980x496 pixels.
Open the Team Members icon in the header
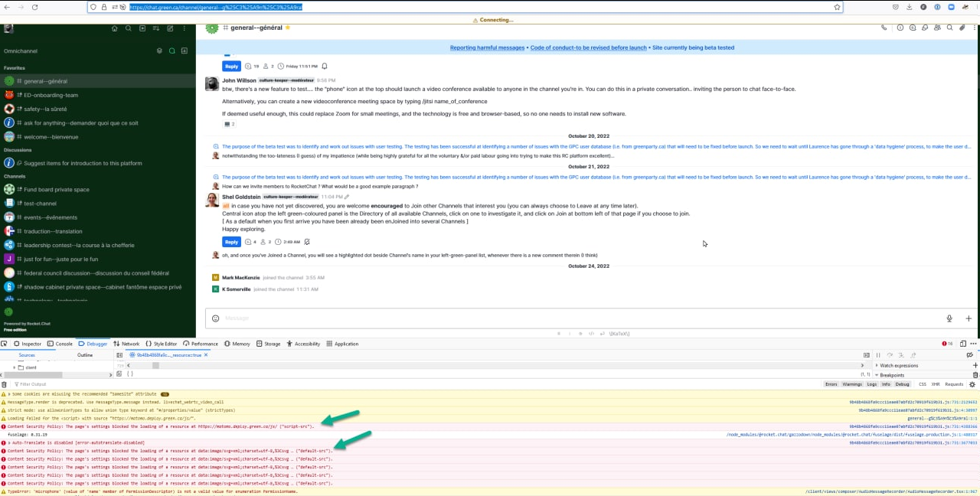(937, 27)
